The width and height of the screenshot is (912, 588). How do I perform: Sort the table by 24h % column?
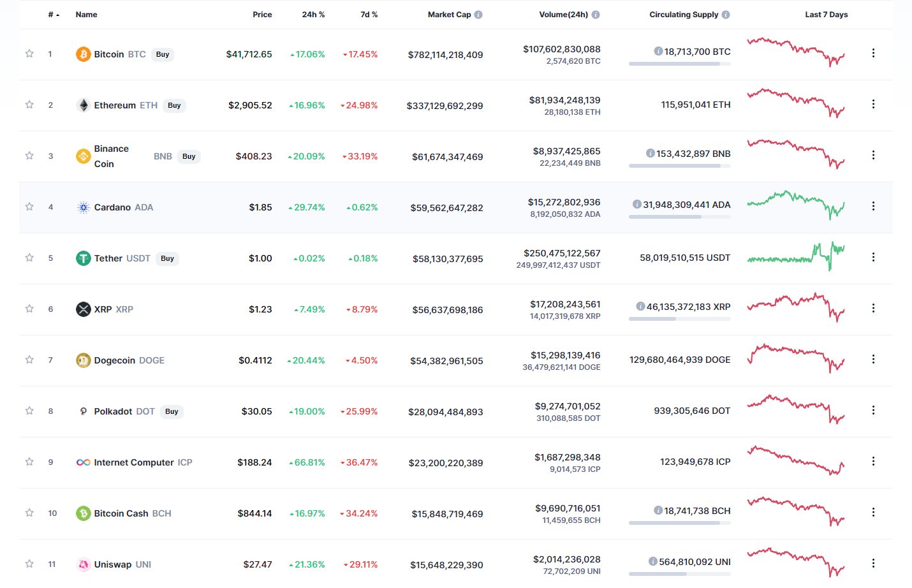tap(313, 14)
